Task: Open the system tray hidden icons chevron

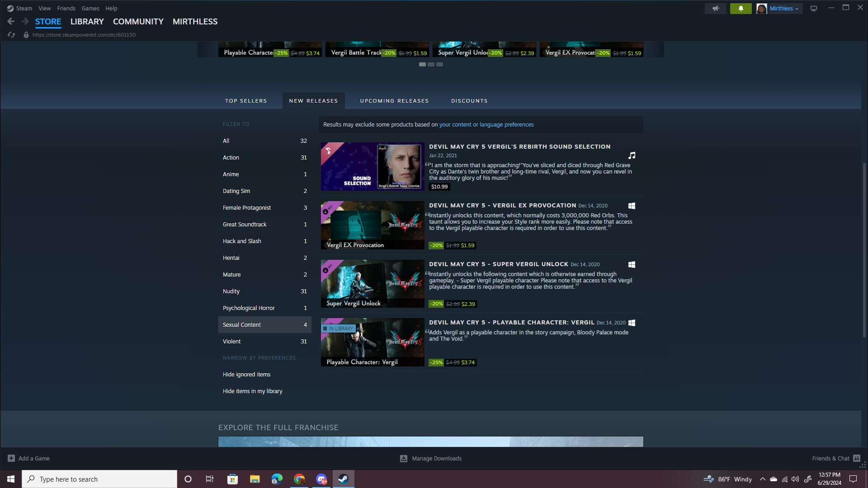Action: click(763, 479)
